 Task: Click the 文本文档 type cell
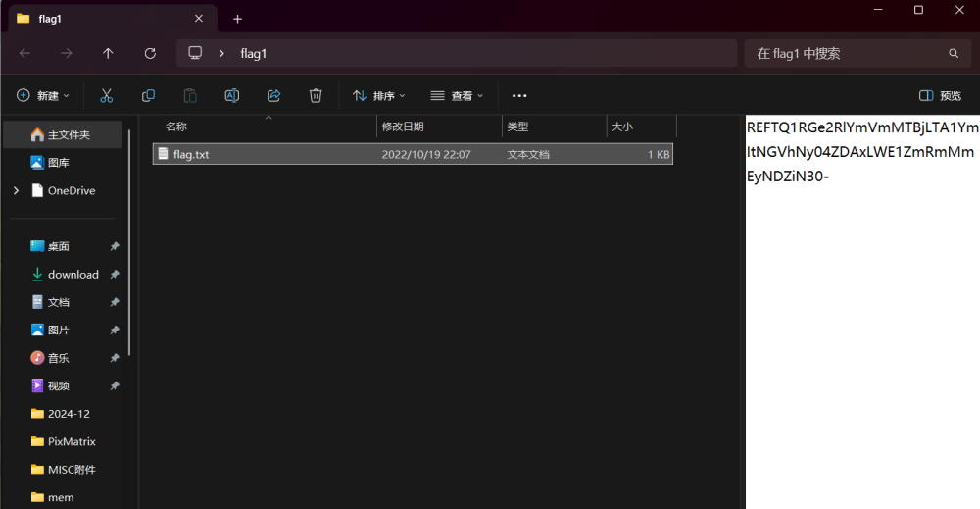click(x=528, y=154)
